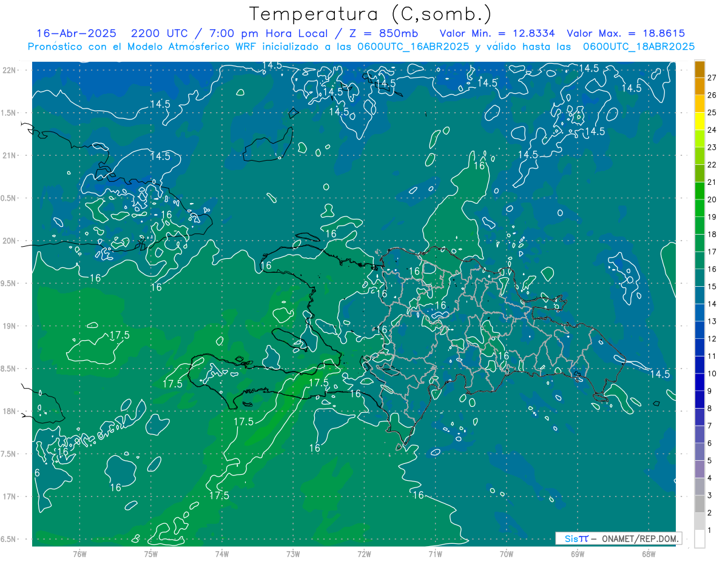Click the '74W' longitude axis label

click(221, 554)
